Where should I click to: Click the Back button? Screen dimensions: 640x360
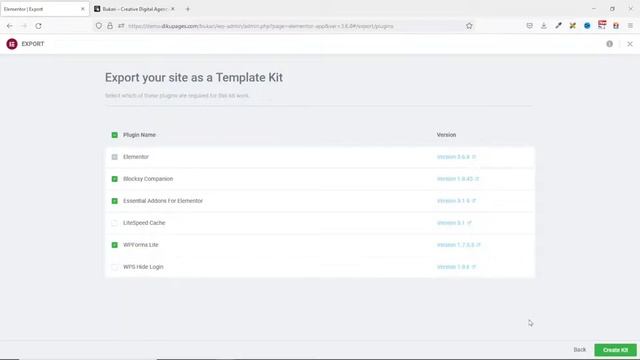[580, 350]
